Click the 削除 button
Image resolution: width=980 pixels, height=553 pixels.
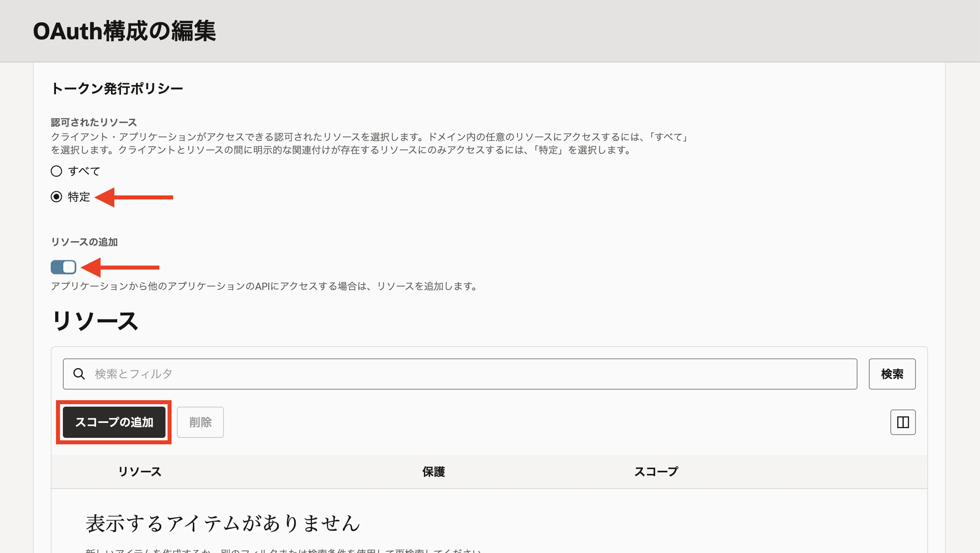(200, 422)
